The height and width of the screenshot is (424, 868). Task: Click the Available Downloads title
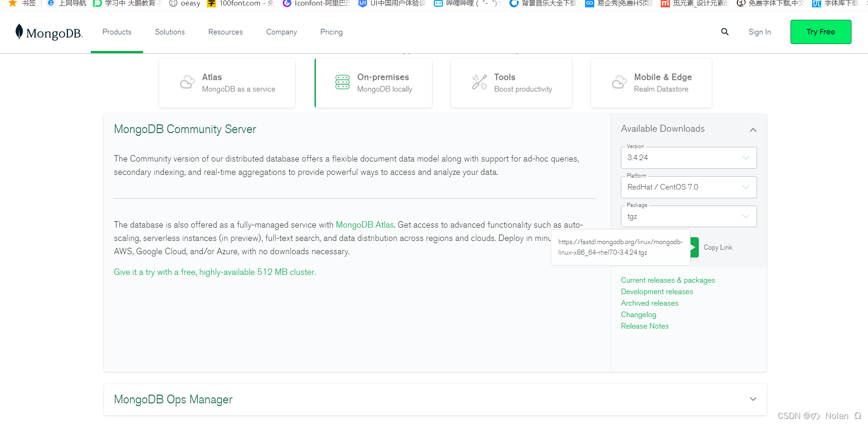point(663,128)
